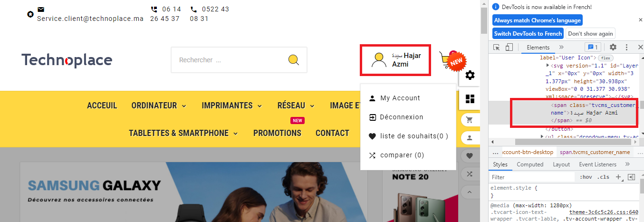The height and width of the screenshot is (222, 644).
Task: Click the email envelope icon
Action: (x=41, y=10)
